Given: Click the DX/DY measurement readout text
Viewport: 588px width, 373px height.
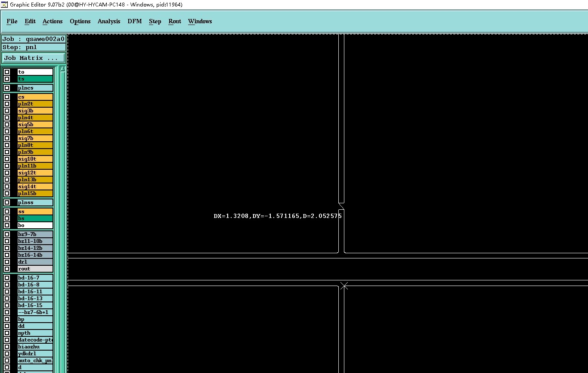Looking at the screenshot, I should (278, 216).
